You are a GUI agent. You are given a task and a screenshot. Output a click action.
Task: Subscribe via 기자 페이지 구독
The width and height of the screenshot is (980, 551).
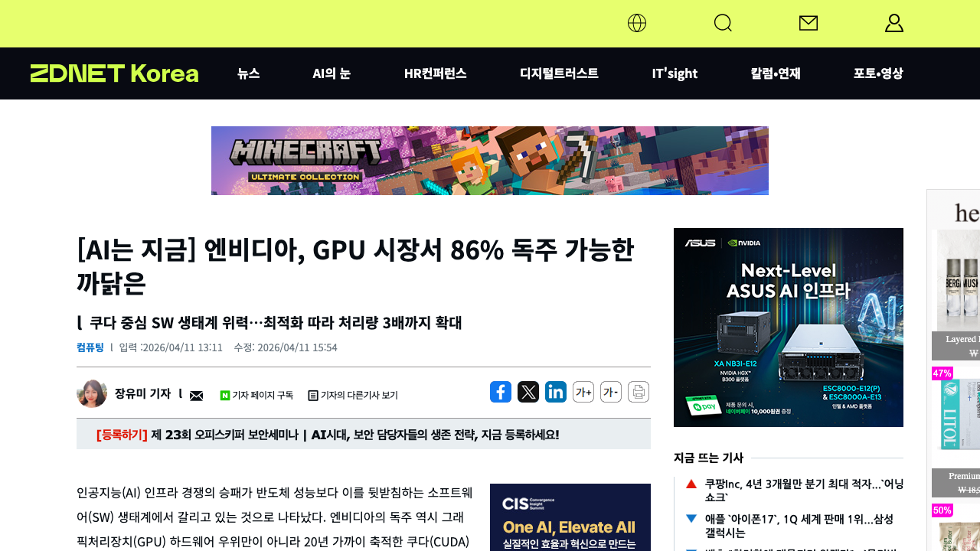(x=256, y=396)
